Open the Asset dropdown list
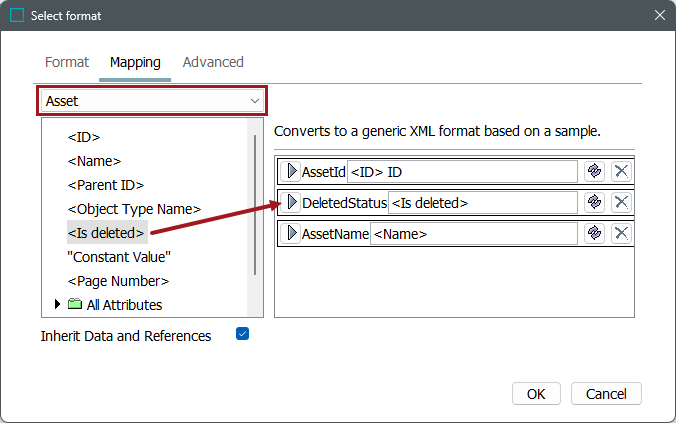This screenshot has height=423, width=676. point(254,101)
